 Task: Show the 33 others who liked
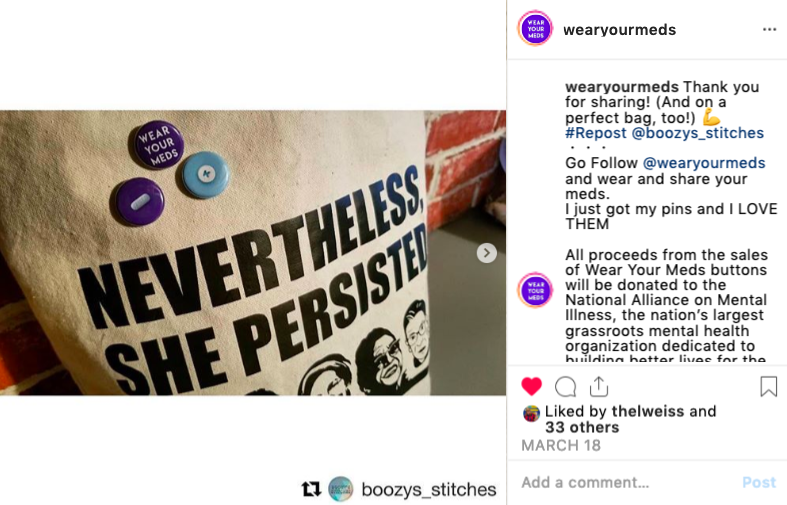[x=582, y=428]
